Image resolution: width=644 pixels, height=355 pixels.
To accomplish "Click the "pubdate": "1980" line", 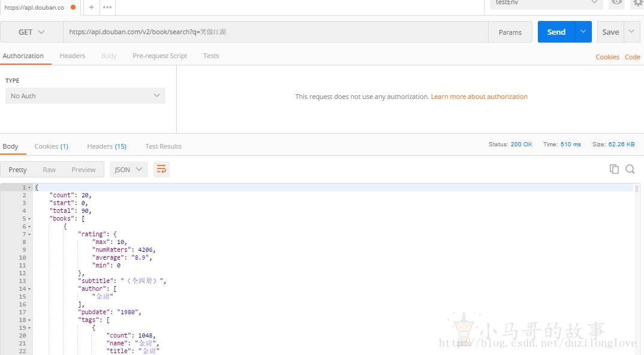I will pyautogui.click(x=109, y=312).
